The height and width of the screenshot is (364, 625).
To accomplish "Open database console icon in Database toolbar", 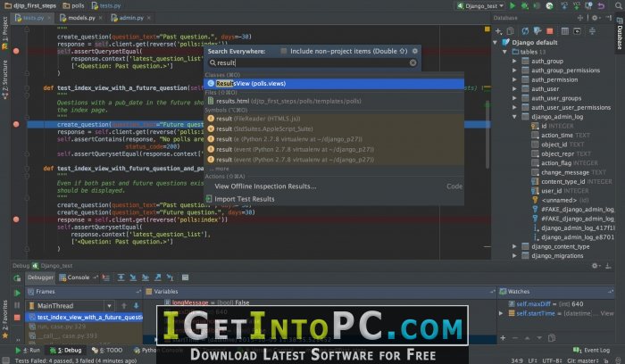I will click(x=577, y=31).
